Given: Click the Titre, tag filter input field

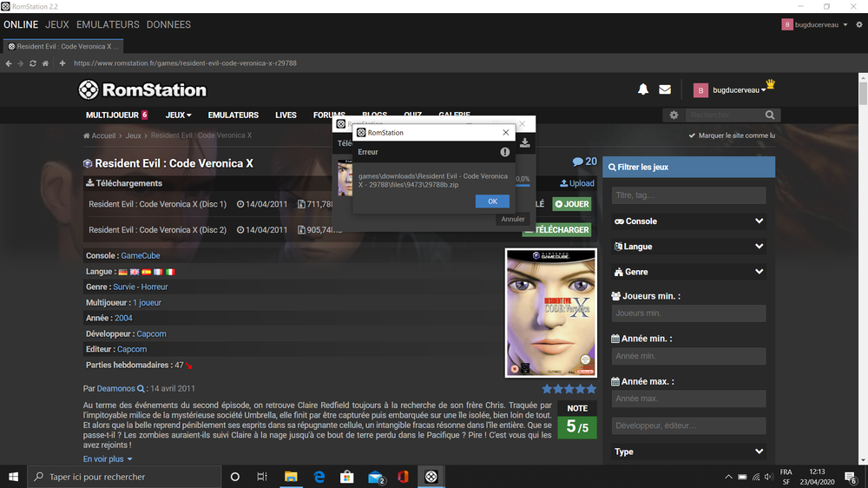Looking at the screenshot, I should pos(689,195).
